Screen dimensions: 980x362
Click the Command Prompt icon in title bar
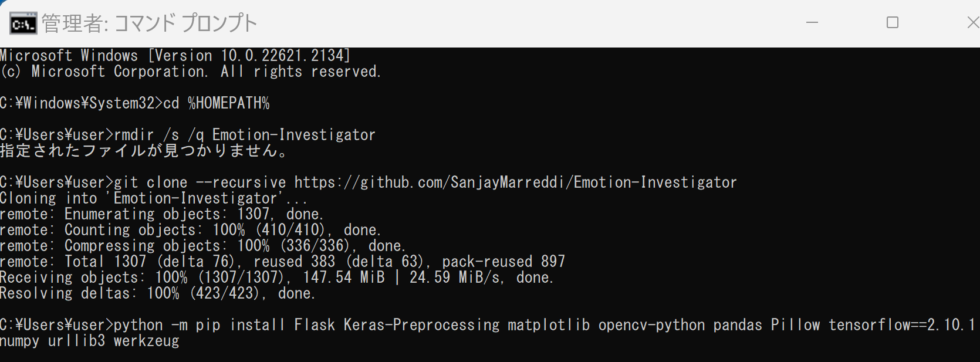(23, 23)
